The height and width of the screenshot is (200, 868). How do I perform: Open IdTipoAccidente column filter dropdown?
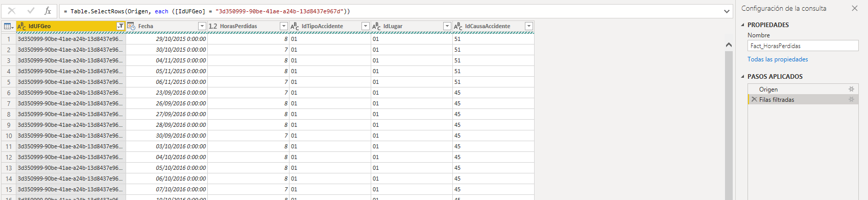coord(366,26)
